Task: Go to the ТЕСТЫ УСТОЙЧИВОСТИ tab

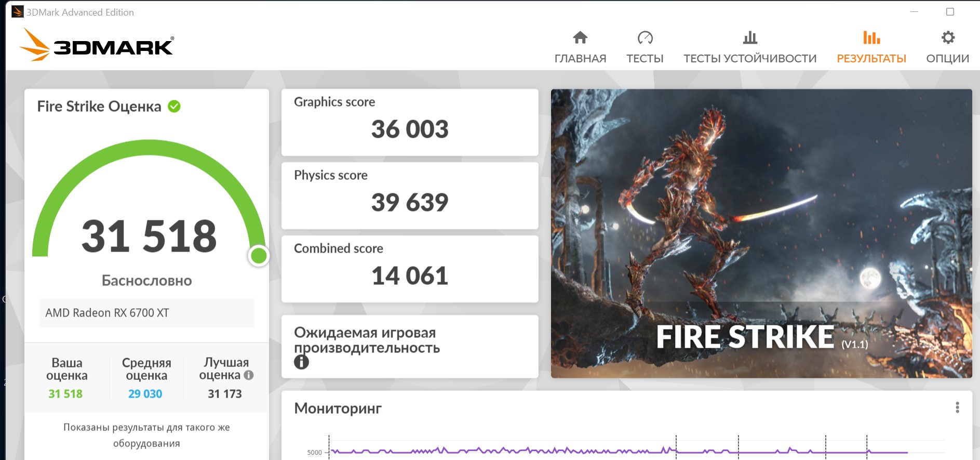Action: click(x=750, y=46)
